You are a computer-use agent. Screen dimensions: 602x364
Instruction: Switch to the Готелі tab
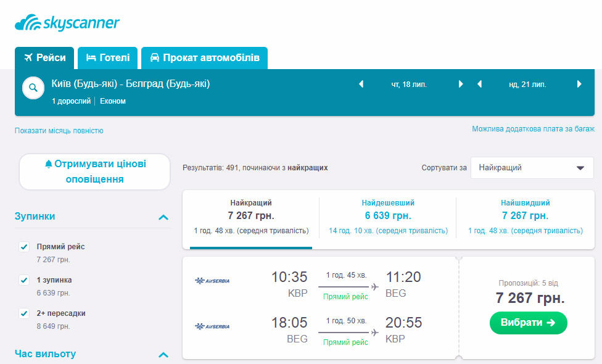point(107,58)
